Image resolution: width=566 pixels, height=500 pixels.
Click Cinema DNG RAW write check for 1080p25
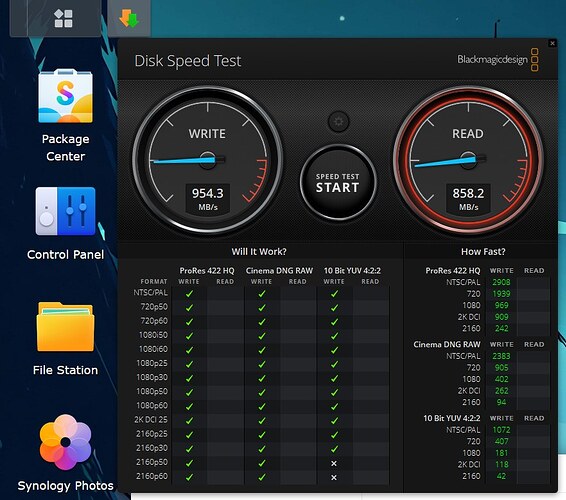(x=262, y=364)
